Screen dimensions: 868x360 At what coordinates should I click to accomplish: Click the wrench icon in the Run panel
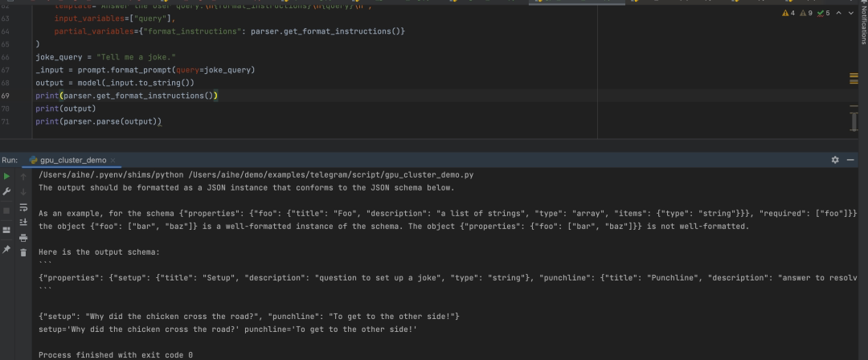[x=7, y=193]
